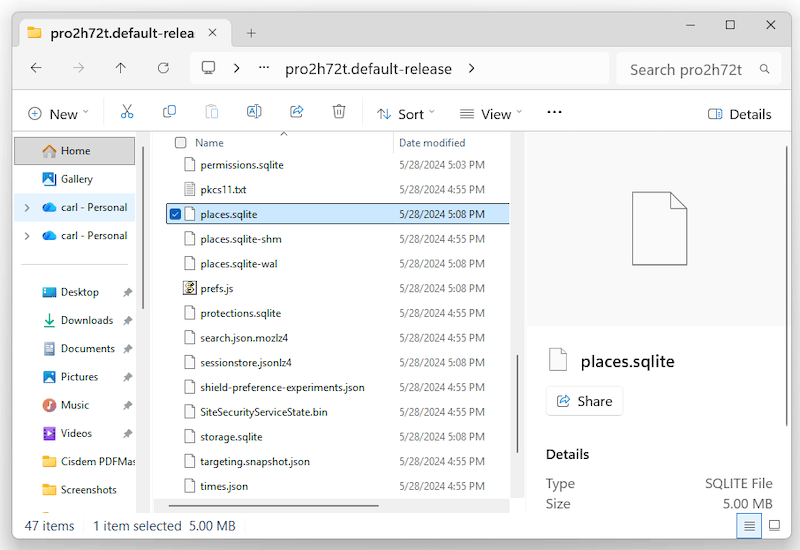Image resolution: width=800 pixels, height=550 pixels.
Task: Go forward with the right arrow
Action: 78,68
